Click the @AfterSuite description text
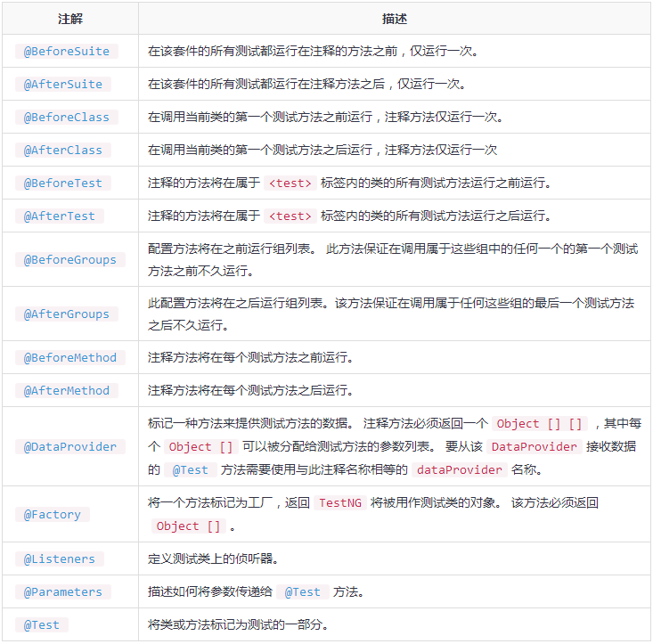 click(x=307, y=84)
